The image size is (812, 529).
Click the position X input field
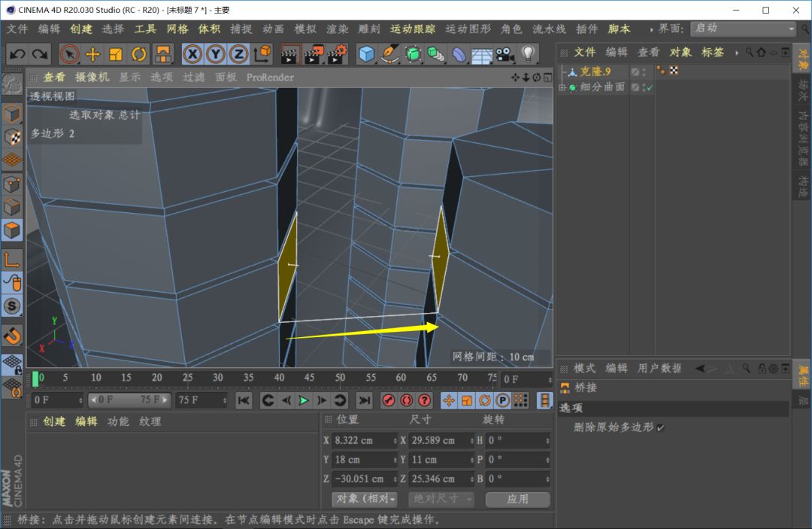pos(362,440)
